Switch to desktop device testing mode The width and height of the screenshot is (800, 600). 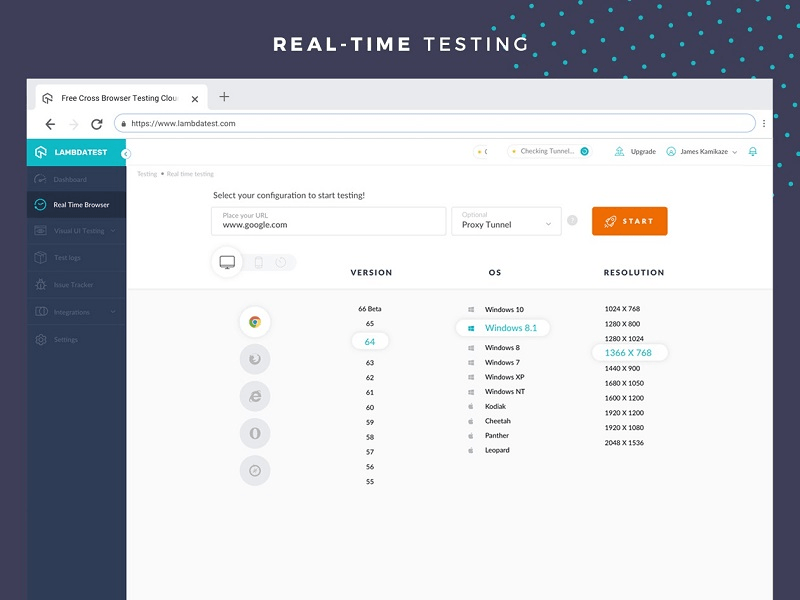click(227, 262)
